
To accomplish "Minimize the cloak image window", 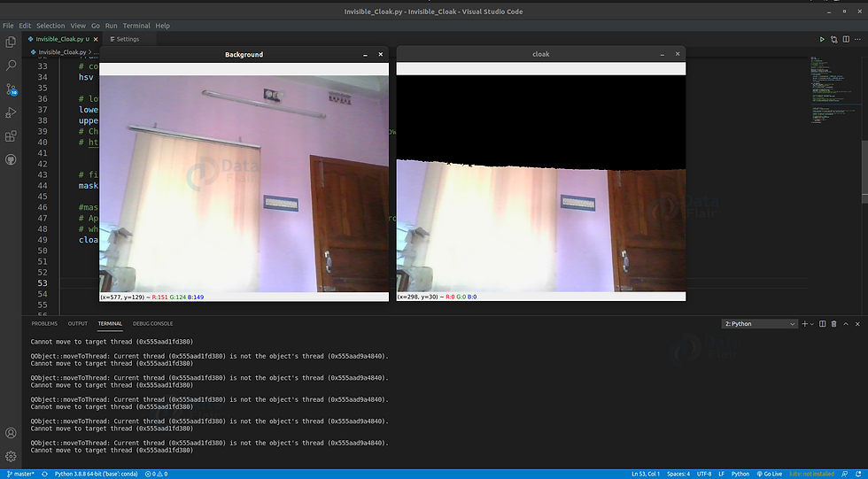I will pyautogui.click(x=663, y=54).
